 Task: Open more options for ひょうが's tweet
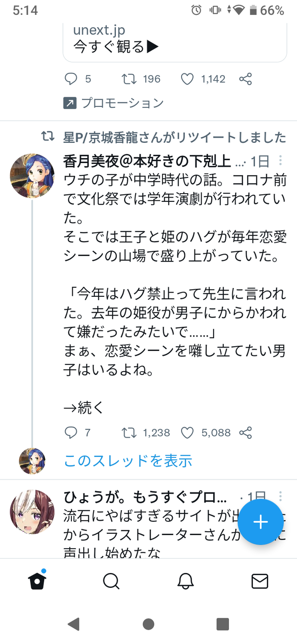(281, 496)
